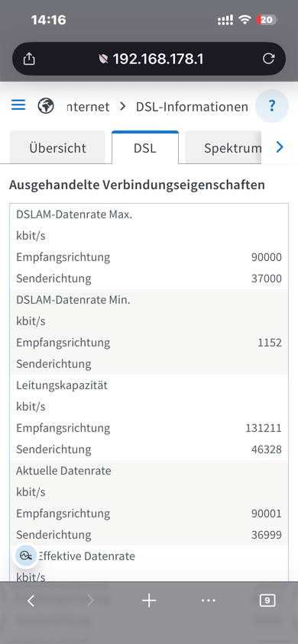Show open tabs via the tab counter
298x644 pixels.
267,601
